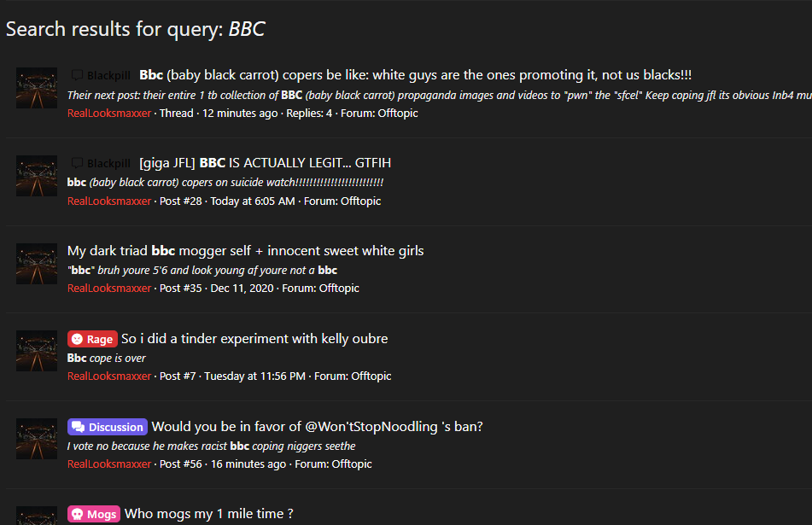Click the avatar beside the Discussion result
This screenshot has height=525, width=812.
37,439
